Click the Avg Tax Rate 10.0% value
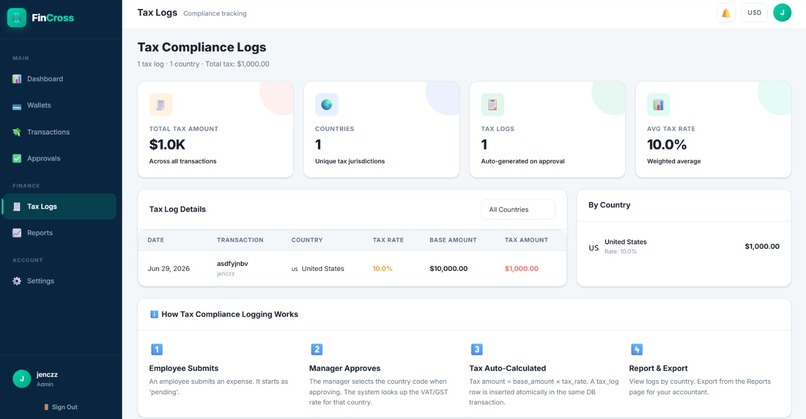The image size is (806, 419). 667,144
